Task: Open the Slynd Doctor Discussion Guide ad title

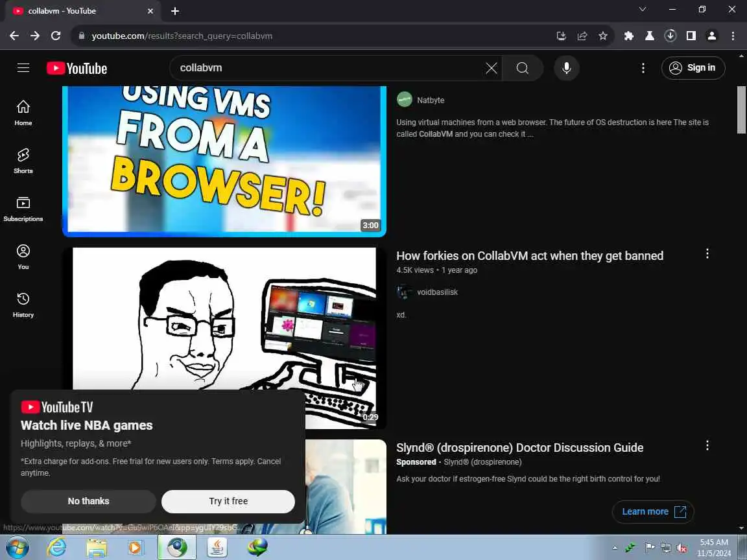Action: point(520,448)
